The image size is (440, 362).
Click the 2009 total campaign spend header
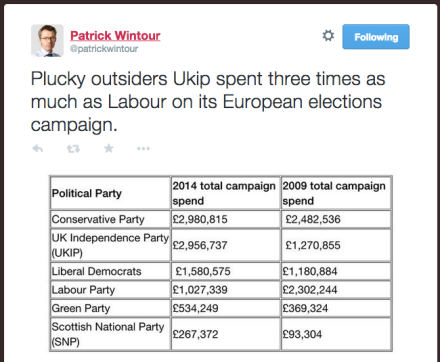[336, 193]
